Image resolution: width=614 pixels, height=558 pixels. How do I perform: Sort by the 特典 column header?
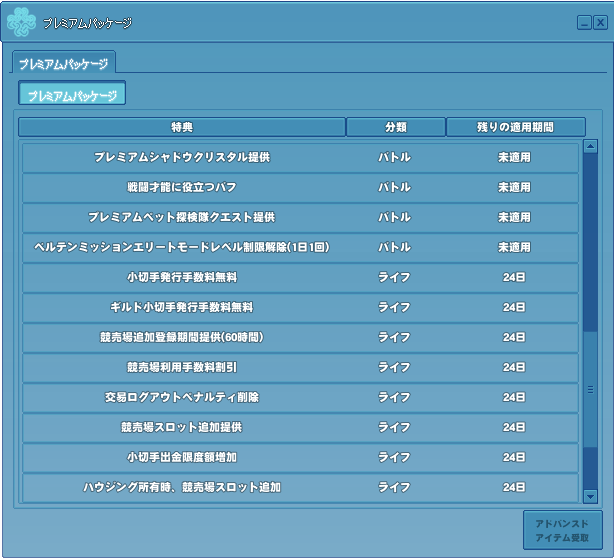click(x=181, y=127)
